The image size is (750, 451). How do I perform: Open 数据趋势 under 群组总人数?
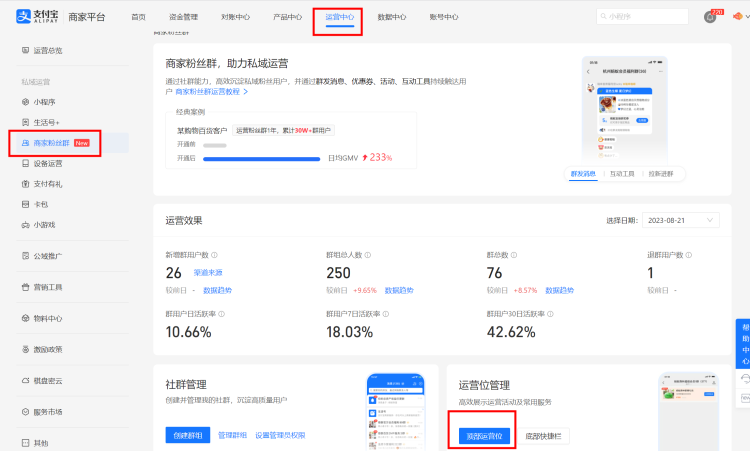[x=399, y=290]
